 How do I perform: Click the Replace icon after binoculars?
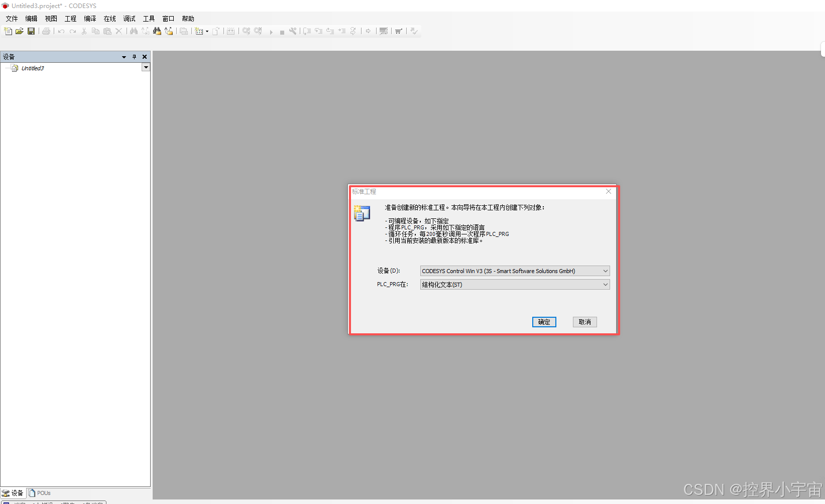click(145, 31)
